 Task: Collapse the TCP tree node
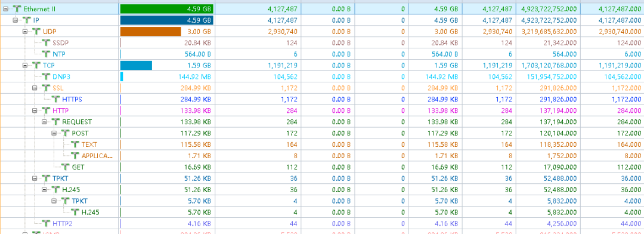point(26,65)
